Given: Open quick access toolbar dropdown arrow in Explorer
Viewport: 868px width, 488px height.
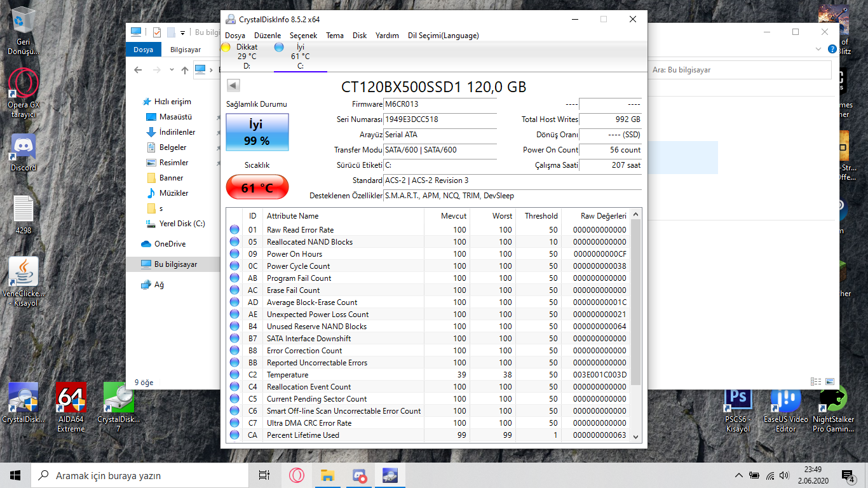Looking at the screenshot, I should tap(183, 32).
